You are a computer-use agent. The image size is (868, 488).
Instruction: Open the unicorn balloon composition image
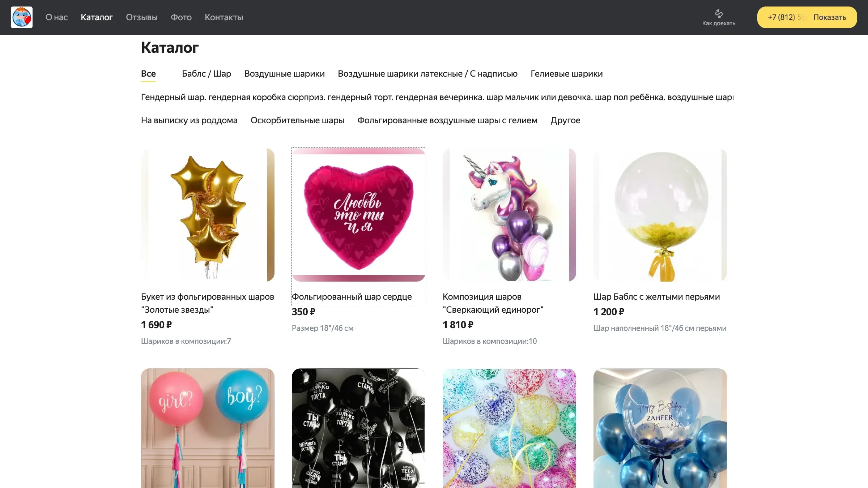click(509, 215)
